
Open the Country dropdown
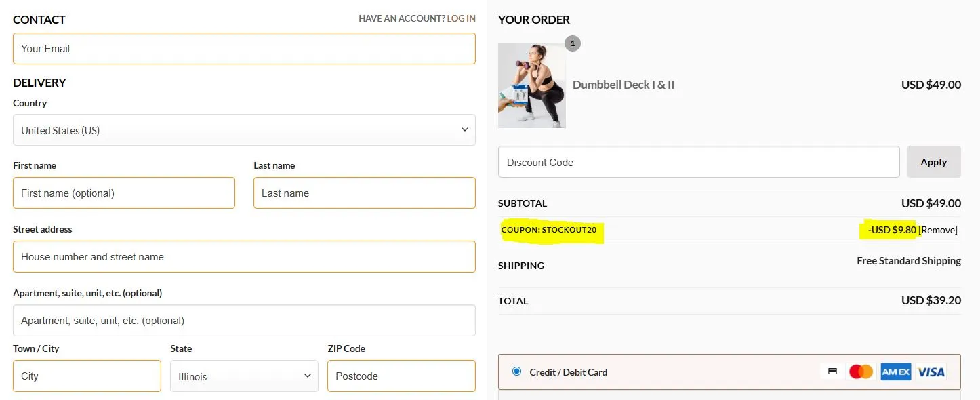(244, 129)
